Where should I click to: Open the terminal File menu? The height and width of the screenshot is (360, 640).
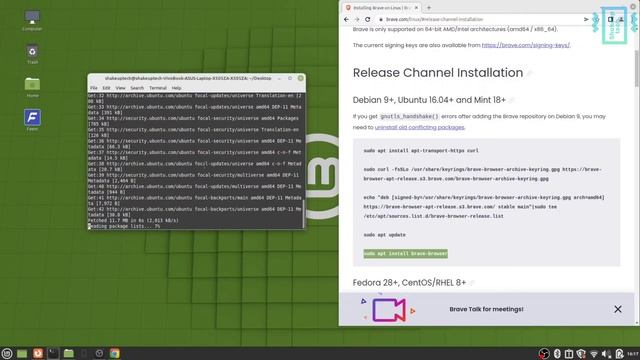[94, 88]
